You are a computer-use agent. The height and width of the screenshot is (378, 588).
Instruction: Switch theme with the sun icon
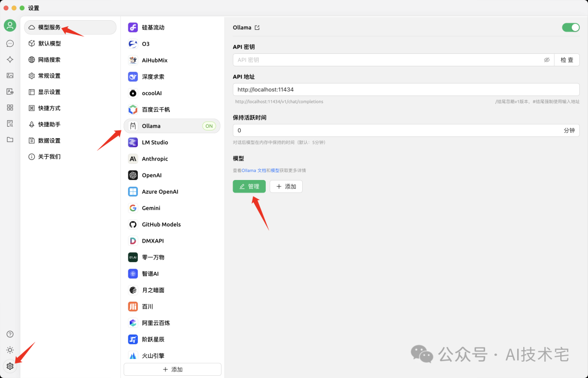click(x=10, y=350)
